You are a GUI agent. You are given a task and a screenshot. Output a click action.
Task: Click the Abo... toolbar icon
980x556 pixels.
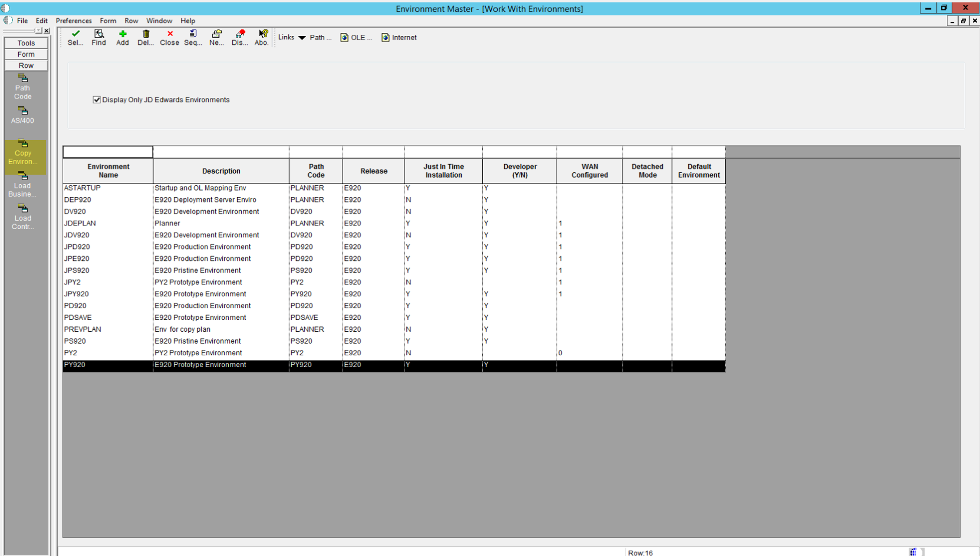click(x=262, y=37)
